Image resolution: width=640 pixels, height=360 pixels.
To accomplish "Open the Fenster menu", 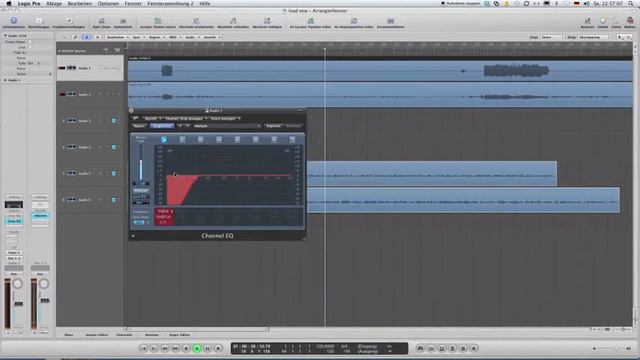I will [x=133, y=3].
